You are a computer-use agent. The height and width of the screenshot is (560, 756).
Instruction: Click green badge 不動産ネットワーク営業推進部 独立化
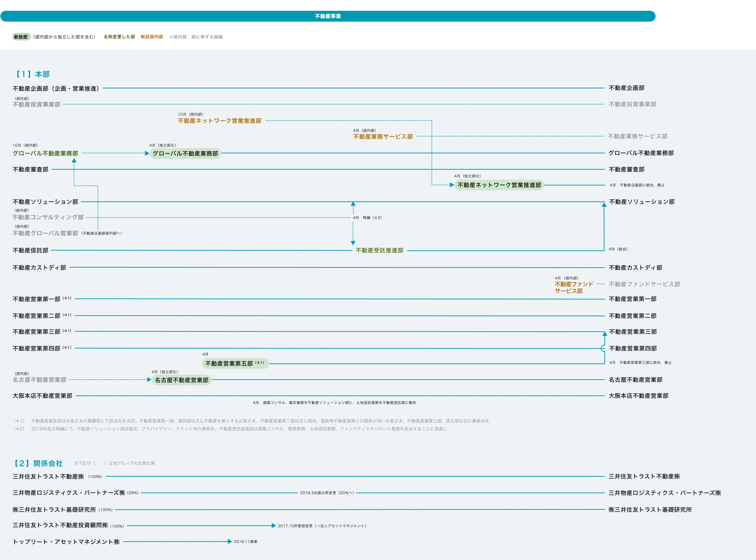click(499, 185)
